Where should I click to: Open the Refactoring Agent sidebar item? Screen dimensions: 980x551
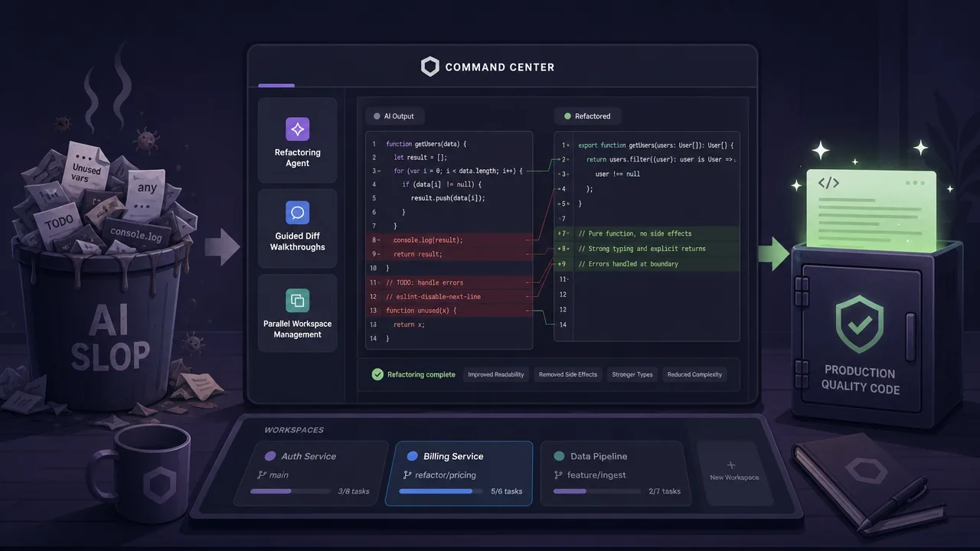[x=297, y=140]
